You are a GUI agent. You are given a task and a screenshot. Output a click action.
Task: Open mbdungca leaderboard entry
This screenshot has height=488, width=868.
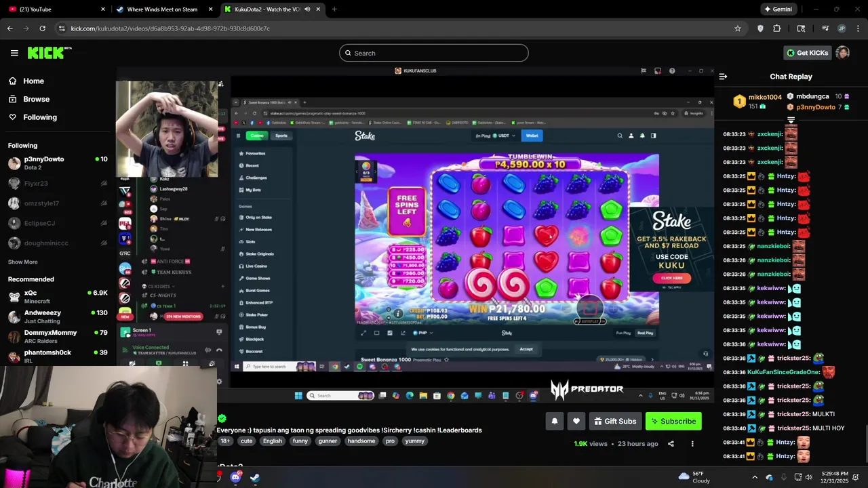click(812, 96)
